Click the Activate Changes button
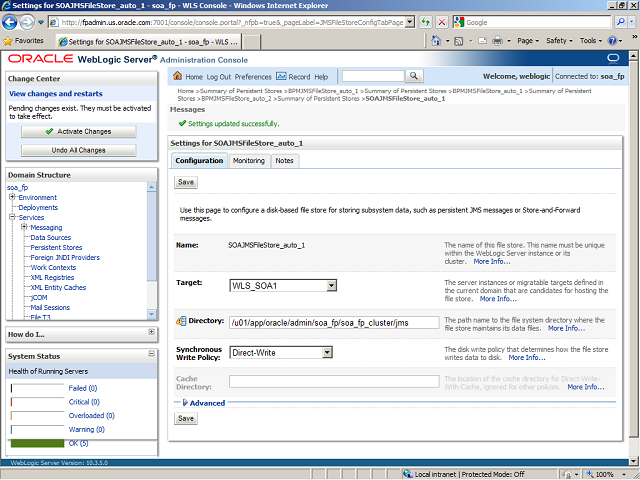The image size is (640, 480). point(78,131)
